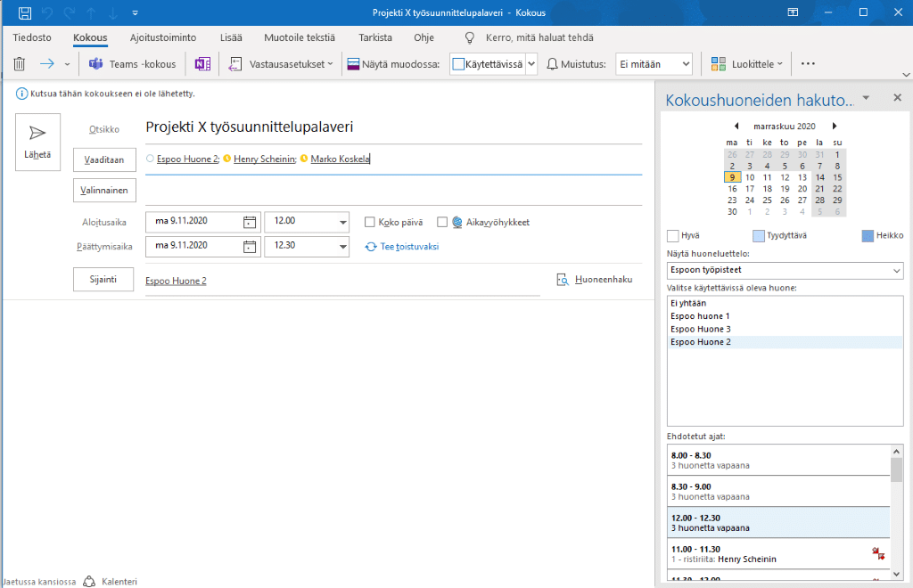Open the Luokittele categorize menu
The width and height of the screenshot is (913, 588).
748,64
